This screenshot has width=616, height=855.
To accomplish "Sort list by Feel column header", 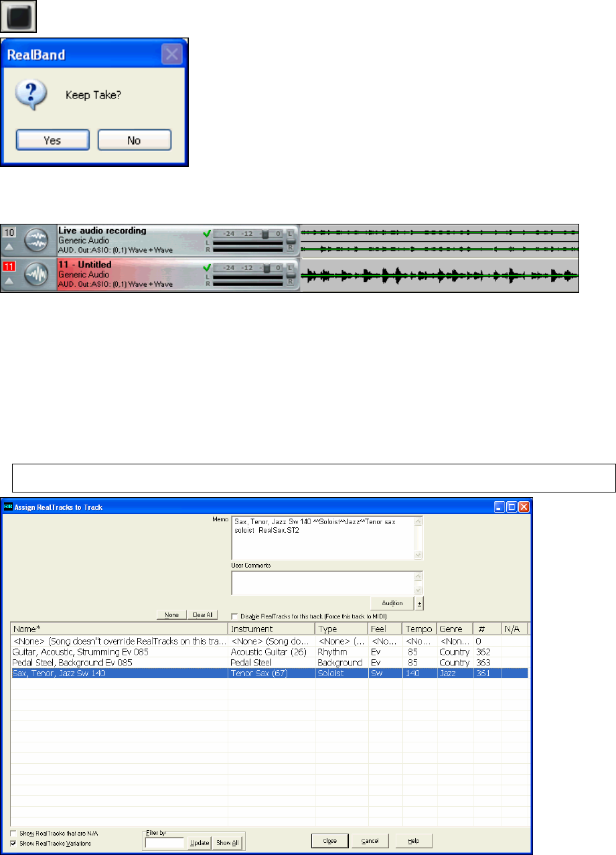I will 385,629.
